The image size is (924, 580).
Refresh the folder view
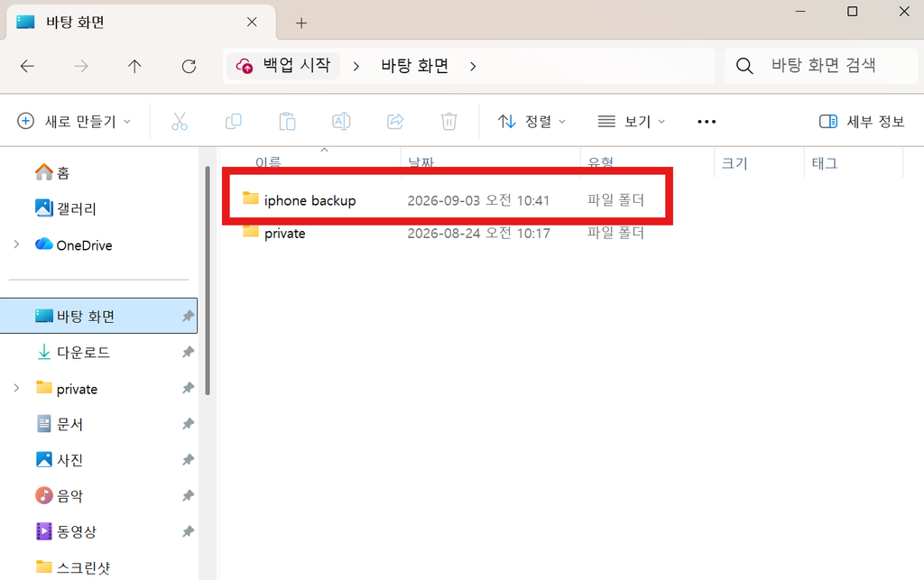(189, 66)
